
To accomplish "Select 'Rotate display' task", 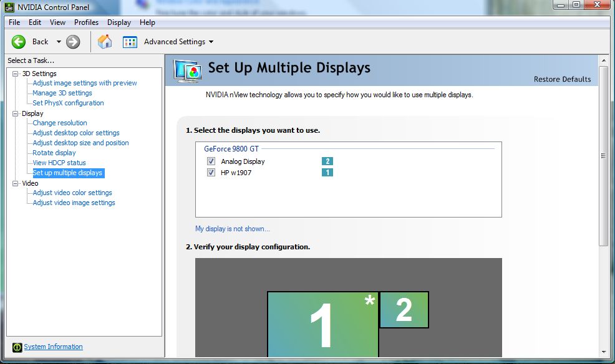I will tap(54, 153).
